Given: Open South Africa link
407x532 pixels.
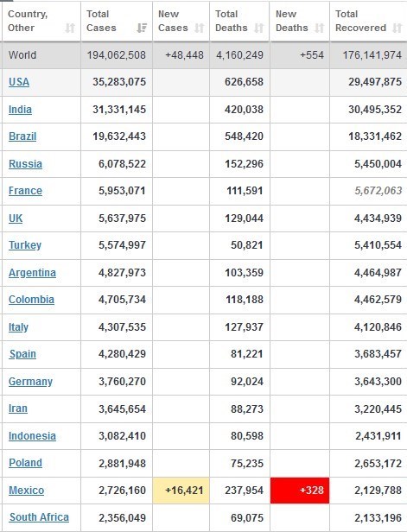Looking at the screenshot, I should (x=39, y=517).
